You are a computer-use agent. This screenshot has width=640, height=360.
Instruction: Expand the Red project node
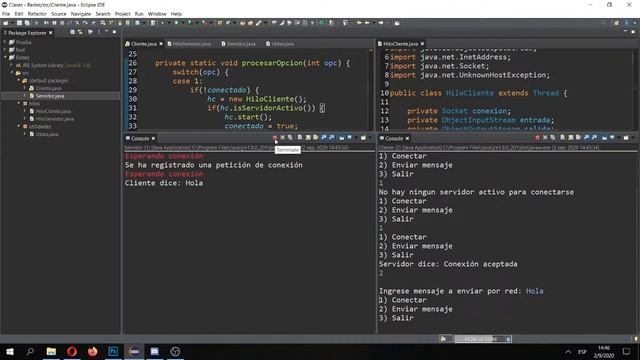point(5,50)
